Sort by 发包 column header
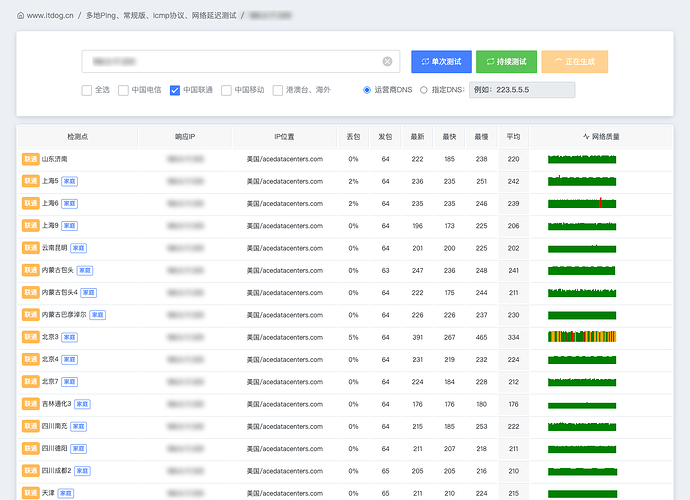The width and height of the screenshot is (690, 500). (x=385, y=136)
